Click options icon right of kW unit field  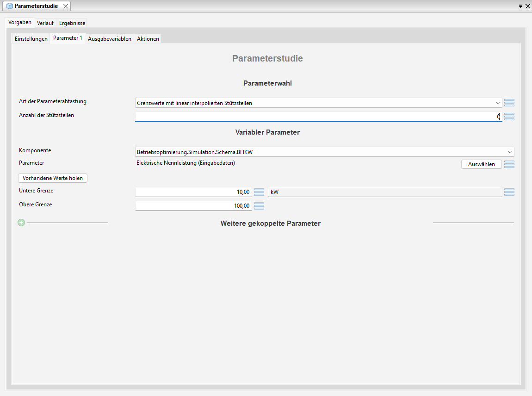(x=509, y=192)
